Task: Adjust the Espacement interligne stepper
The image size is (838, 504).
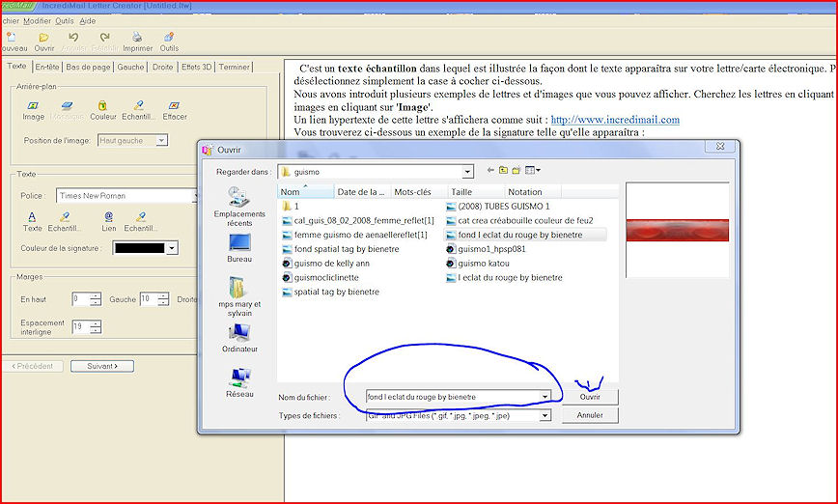Action: click(x=96, y=327)
